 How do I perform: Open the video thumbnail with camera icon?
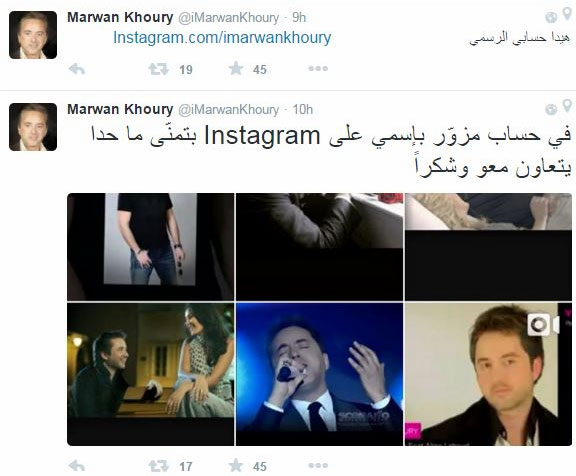pos(488,374)
